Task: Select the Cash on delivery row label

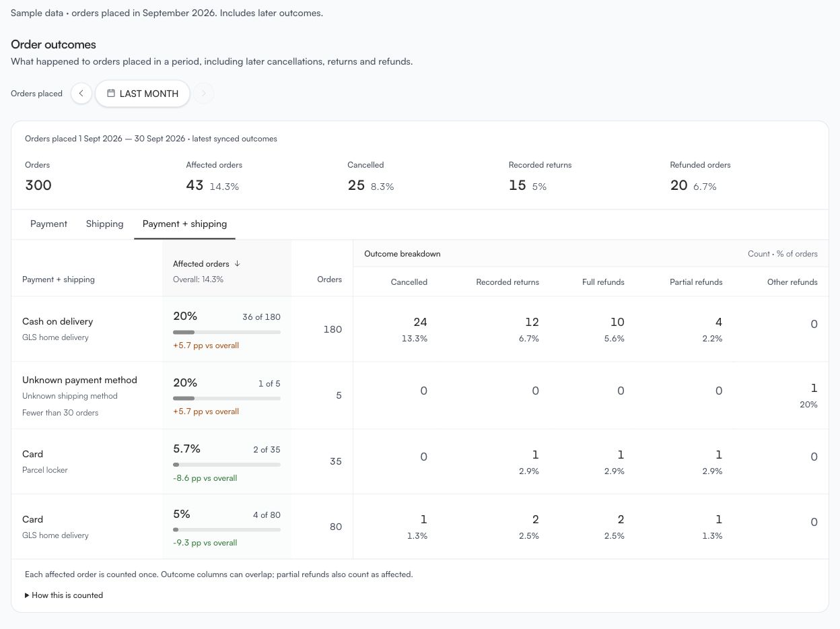Action: (x=57, y=321)
